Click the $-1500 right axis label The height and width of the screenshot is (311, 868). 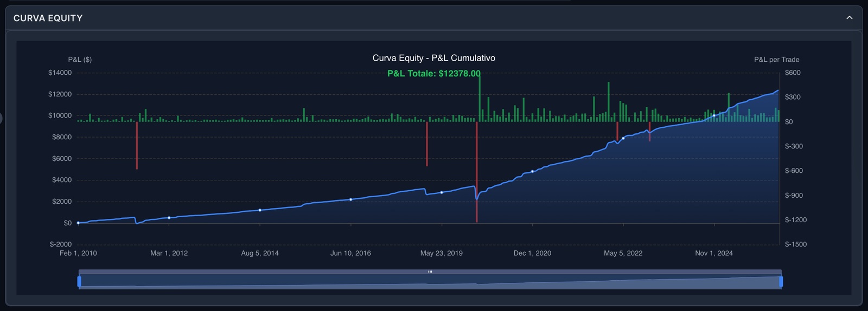[x=796, y=244]
